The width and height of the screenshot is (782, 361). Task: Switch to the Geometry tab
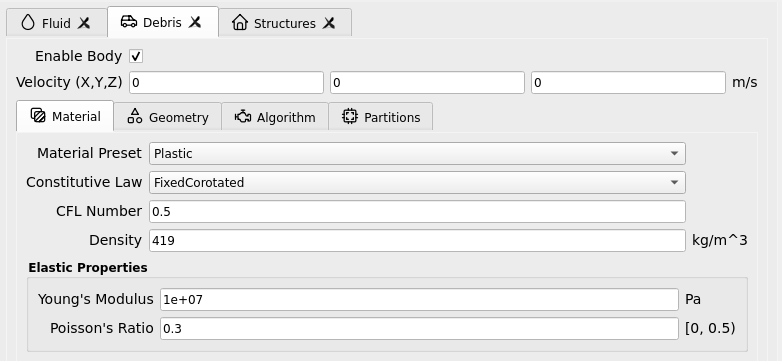168,117
